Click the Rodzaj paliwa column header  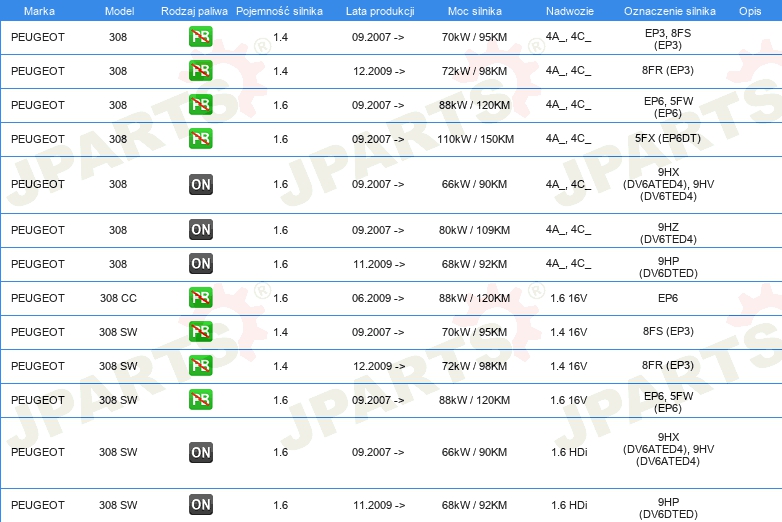click(194, 11)
